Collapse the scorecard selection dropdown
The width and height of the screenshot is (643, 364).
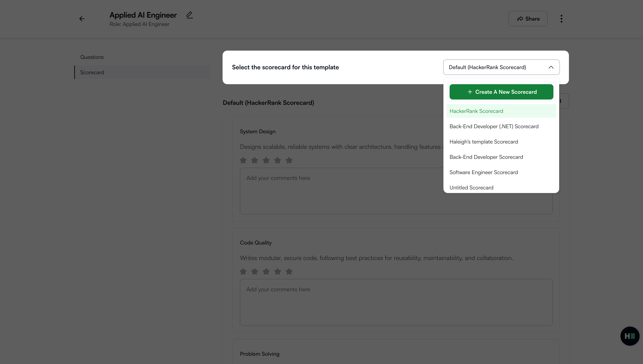click(x=551, y=67)
